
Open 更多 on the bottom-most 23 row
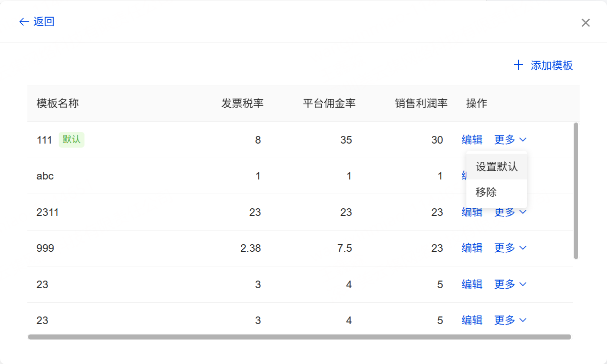[510, 321]
